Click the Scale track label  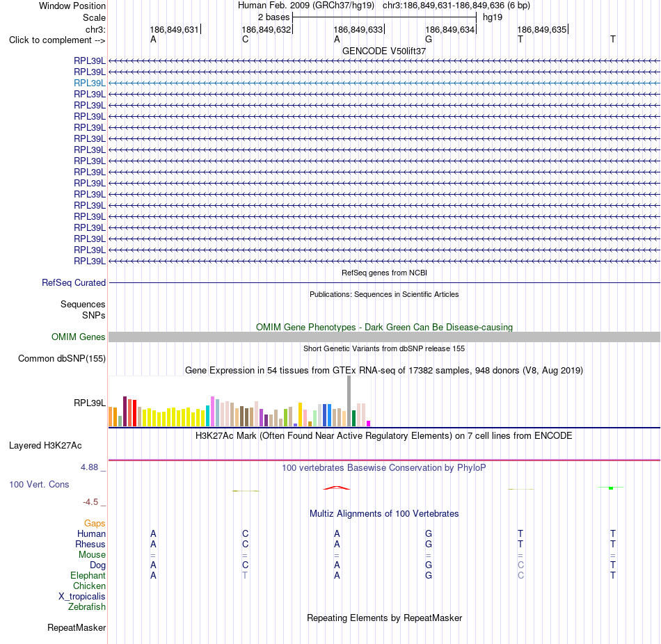click(x=94, y=17)
